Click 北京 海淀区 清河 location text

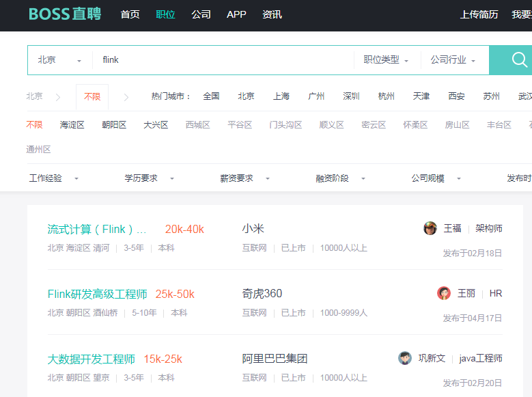click(x=79, y=248)
